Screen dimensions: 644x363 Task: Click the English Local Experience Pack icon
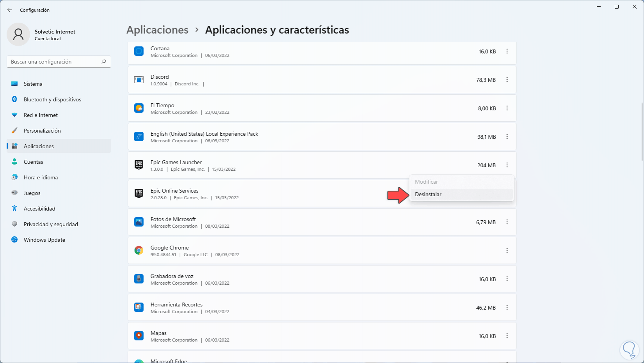click(139, 136)
